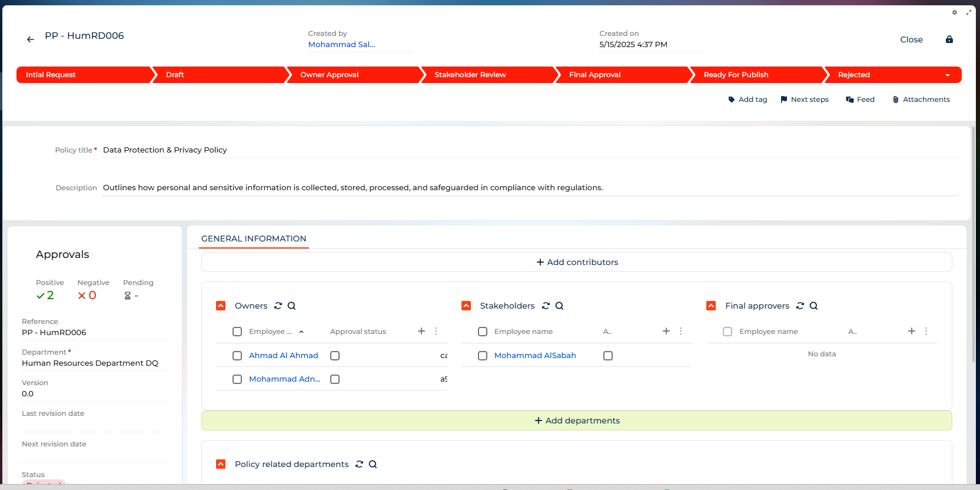The height and width of the screenshot is (490, 980).
Task: Search in Final approvers grid
Action: tap(813, 306)
